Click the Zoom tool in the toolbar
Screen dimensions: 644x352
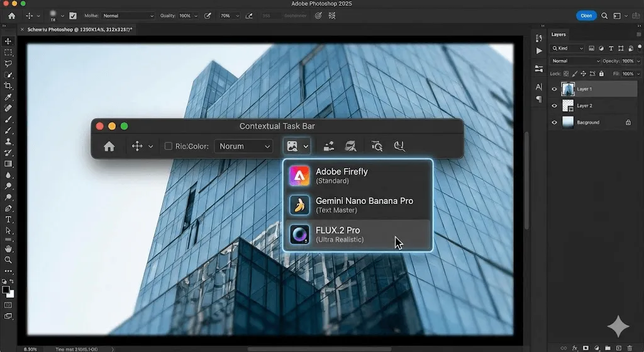pos(8,259)
